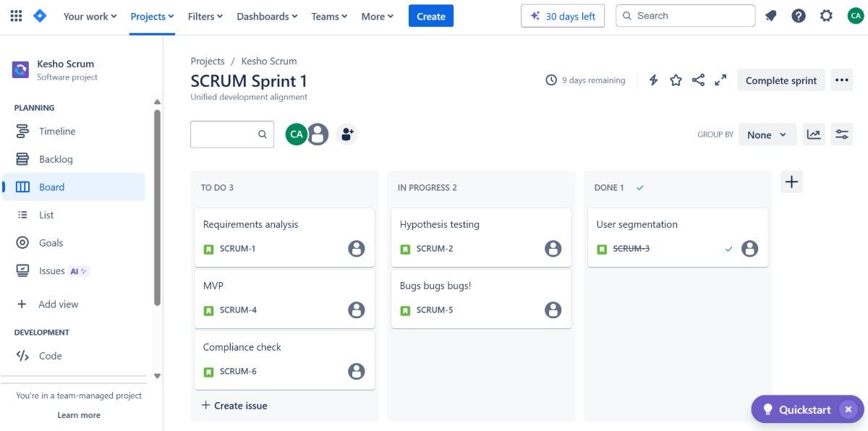Expand the More dropdown
The height and width of the screenshot is (431, 868).
(378, 16)
